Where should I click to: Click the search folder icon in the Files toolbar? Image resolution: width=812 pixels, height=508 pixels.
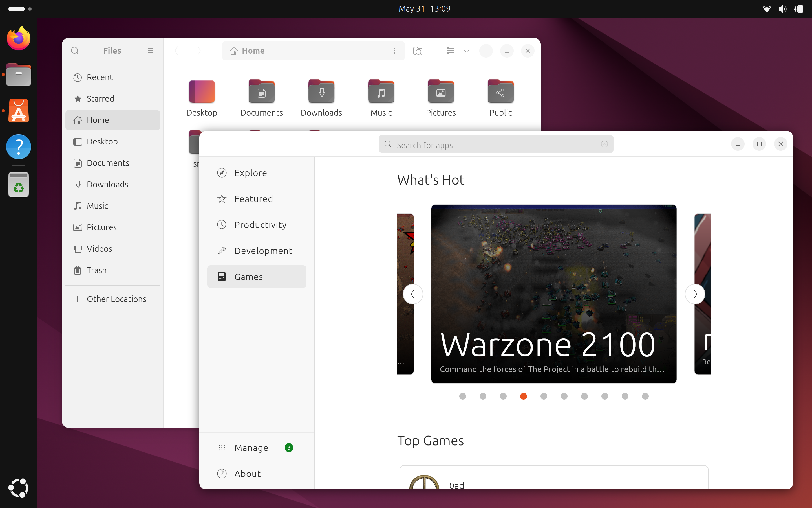tap(418, 51)
